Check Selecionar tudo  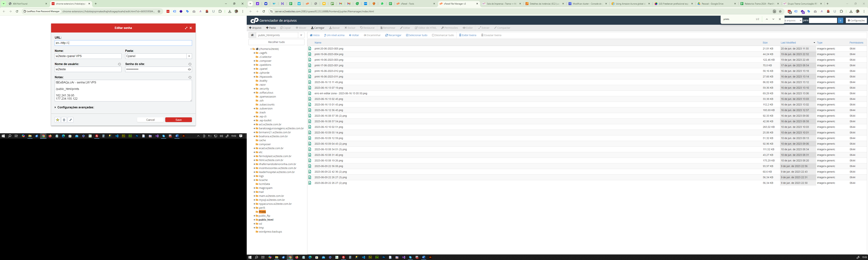pos(416,35)
